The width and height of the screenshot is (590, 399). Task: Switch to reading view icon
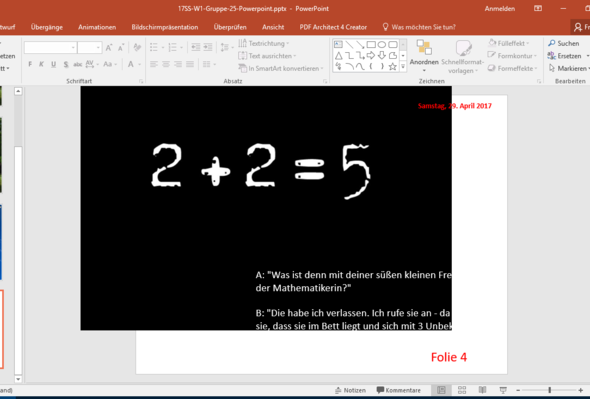coord(482,390)
